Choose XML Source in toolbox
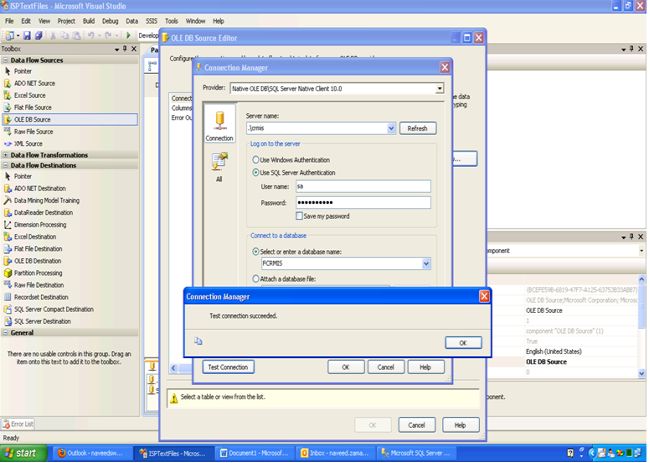Image resolution: width=650 pixels, height=463 pixels. 28,143
